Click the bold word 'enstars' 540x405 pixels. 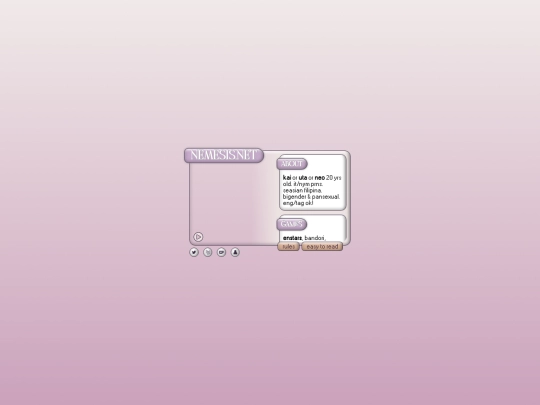pos(292,238)
